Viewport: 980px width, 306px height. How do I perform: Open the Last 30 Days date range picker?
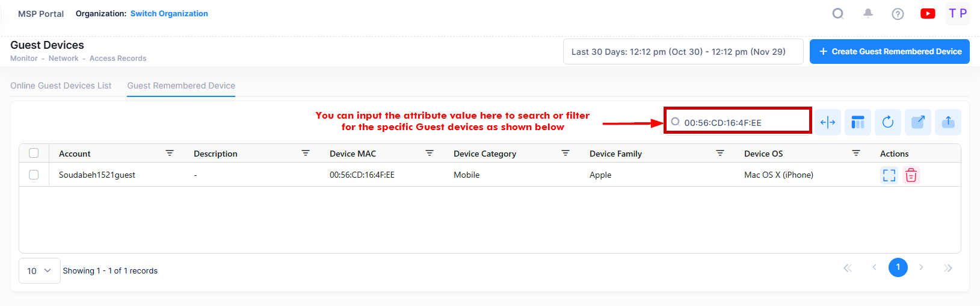(x=683, y=52)
